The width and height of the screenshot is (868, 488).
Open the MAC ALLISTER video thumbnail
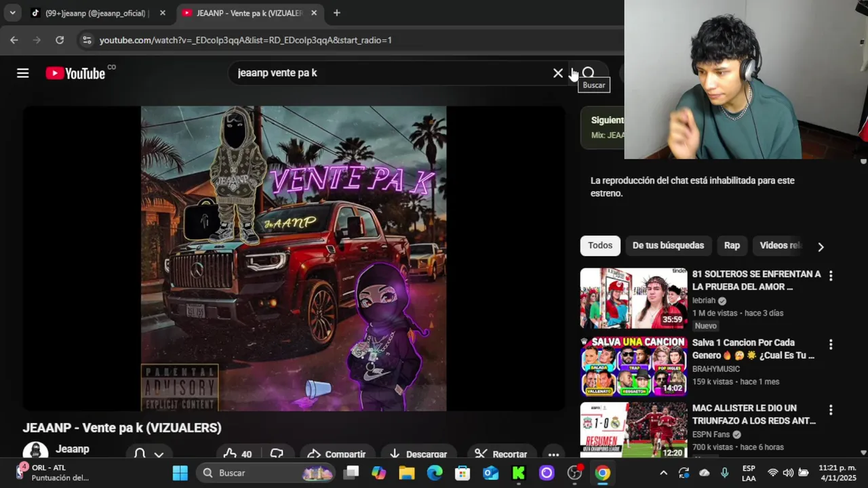click(633, 429)
